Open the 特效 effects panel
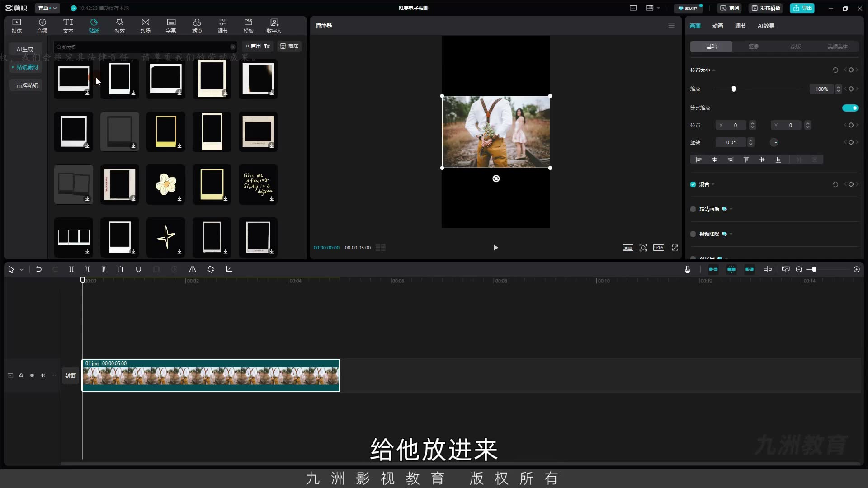 [x=119, y=26]
